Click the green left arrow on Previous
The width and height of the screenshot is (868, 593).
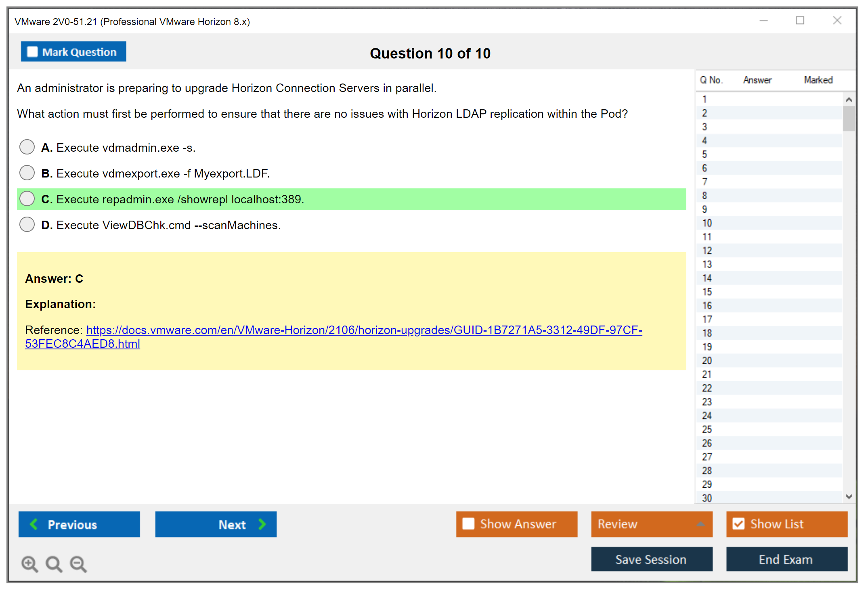point(34,524)
